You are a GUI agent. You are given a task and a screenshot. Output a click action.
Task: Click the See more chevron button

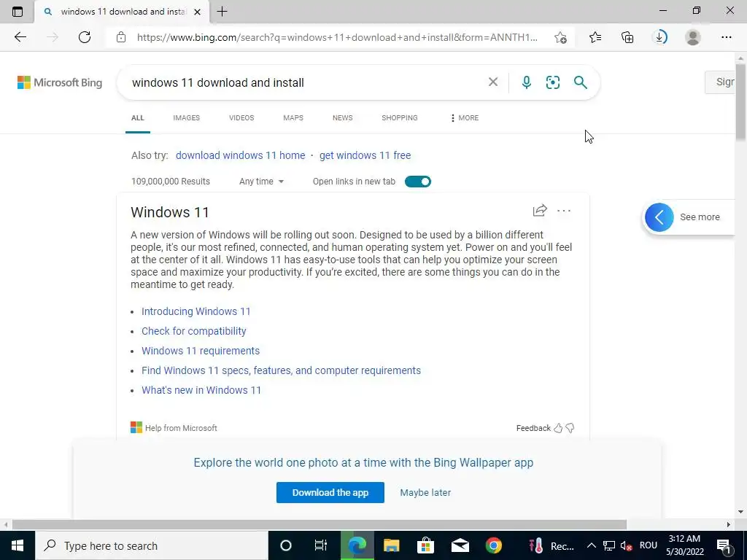659,217
